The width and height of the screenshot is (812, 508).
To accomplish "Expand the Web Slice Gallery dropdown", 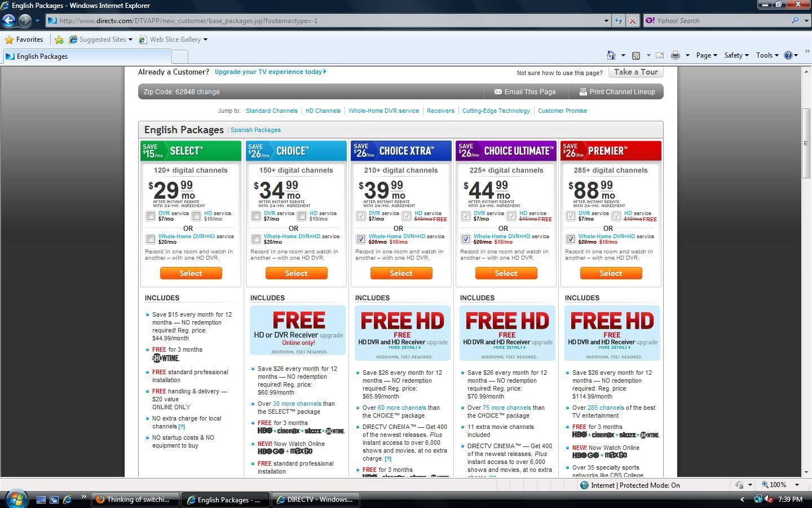I will coord(205,40).
